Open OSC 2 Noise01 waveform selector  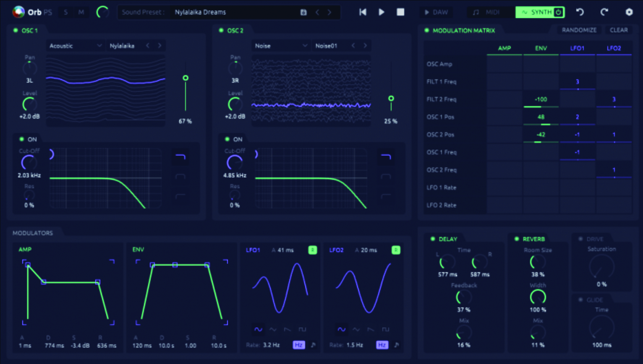pos(327,46)
